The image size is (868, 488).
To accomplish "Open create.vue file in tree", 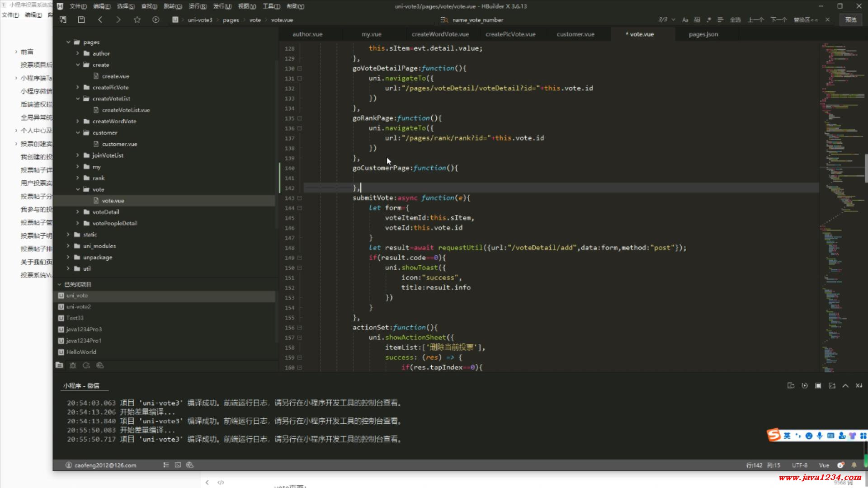I will click(x=115, y=76).
